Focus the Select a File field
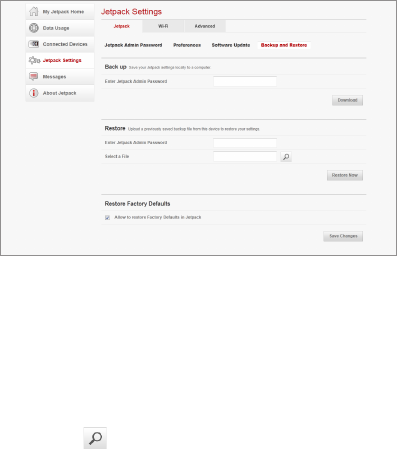Viewport: 397px width, 449px height. tap(245, 156)
